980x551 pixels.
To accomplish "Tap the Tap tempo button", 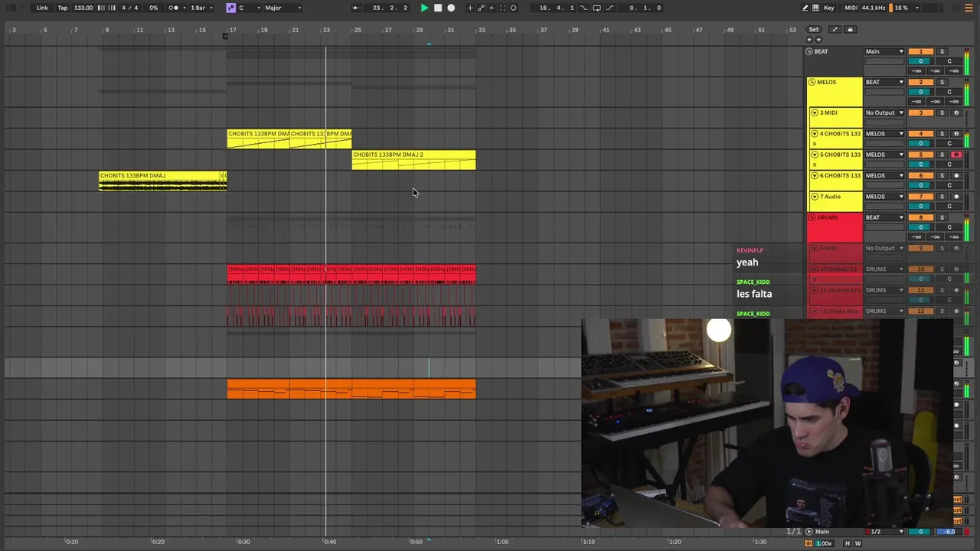I will point(63,8).
